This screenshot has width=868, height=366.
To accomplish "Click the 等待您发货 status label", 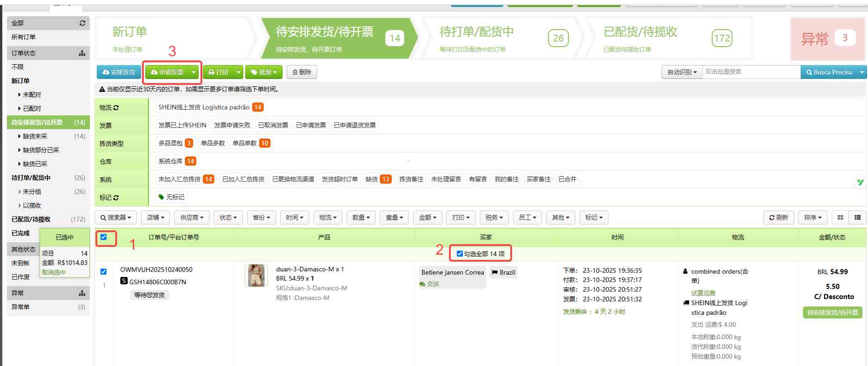I will (149, 295).
